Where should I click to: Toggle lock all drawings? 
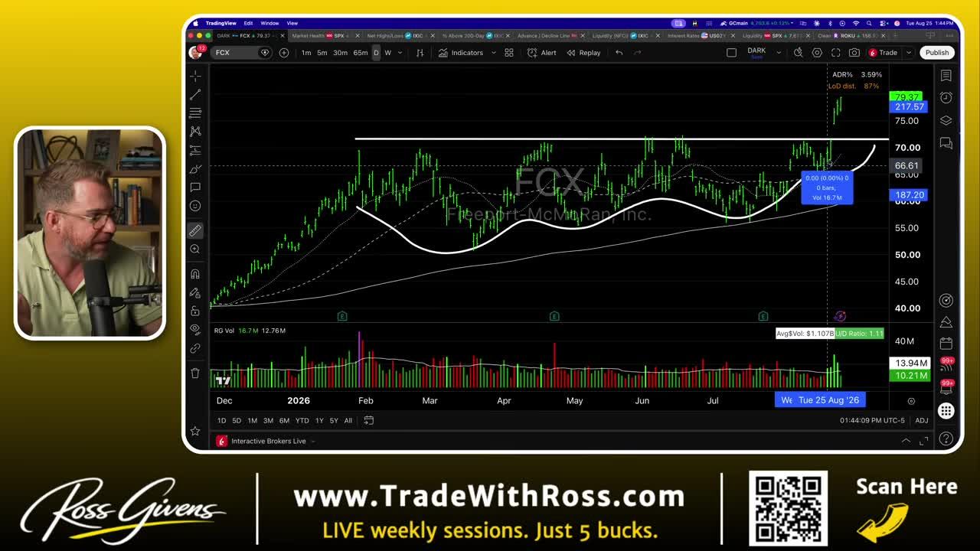coord(195,311)
